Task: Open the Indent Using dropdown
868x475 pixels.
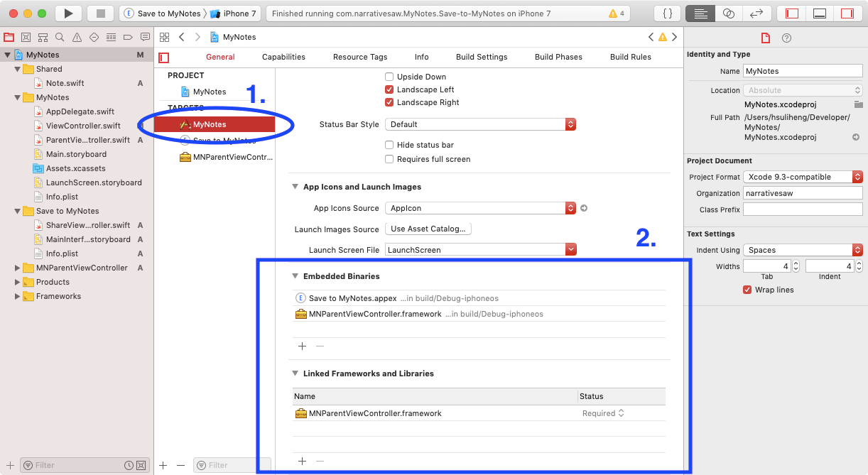Action: tap(803, 250)
